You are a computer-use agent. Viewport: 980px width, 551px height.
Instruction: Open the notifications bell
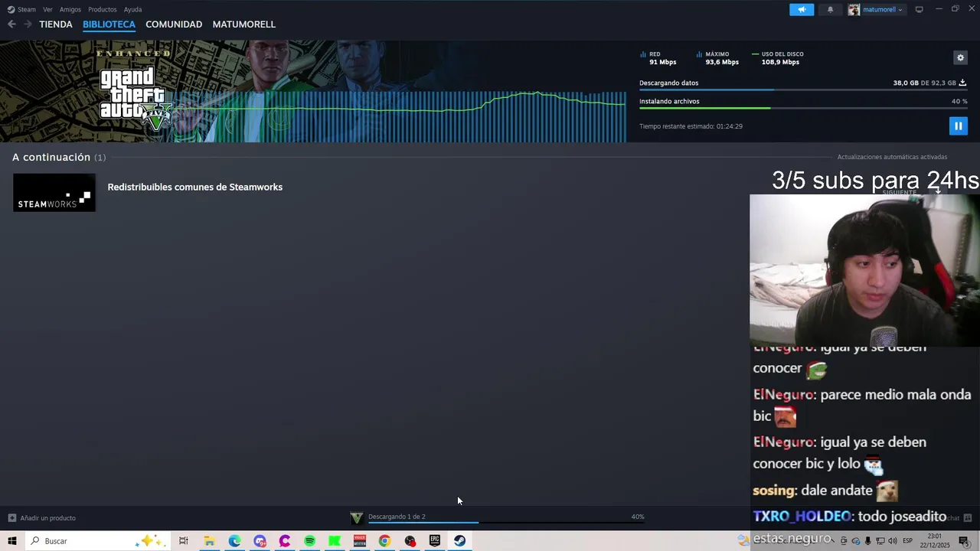tap(831, 9)
